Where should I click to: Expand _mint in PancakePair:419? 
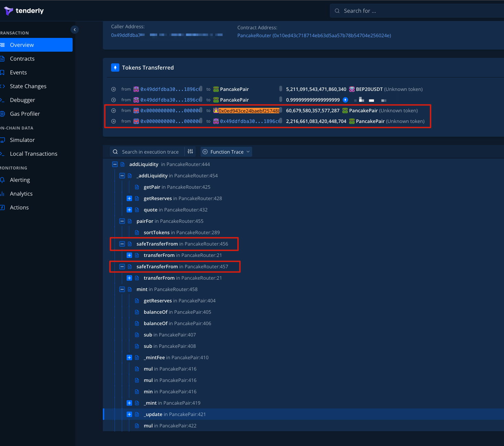click(129, 403)
